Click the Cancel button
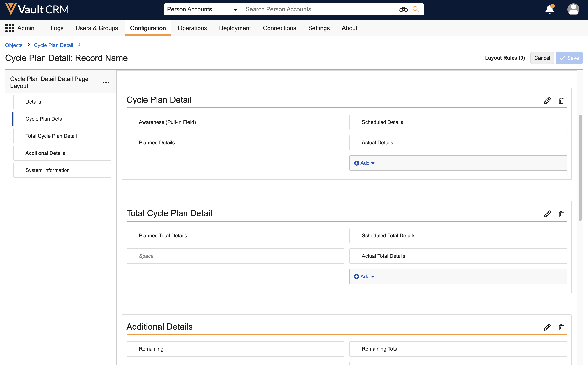This screenshot has width=588, height=366. click(542, 58)
